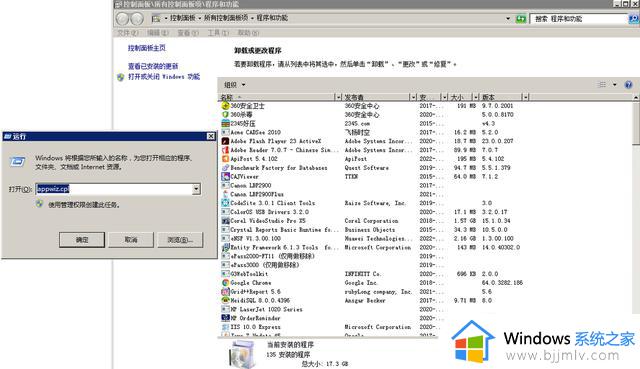Click the shield icon beside Windows features link

[120, 77]
